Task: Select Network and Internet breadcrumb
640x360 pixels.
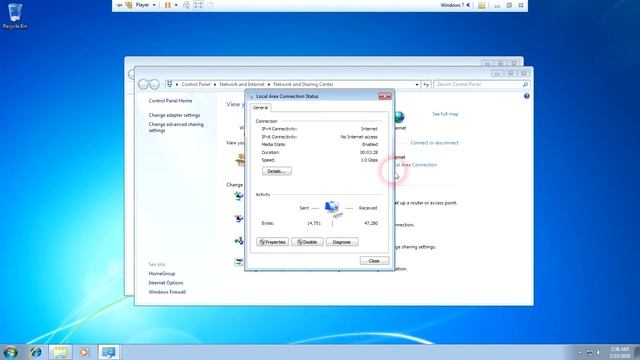Action: (242, 84)
